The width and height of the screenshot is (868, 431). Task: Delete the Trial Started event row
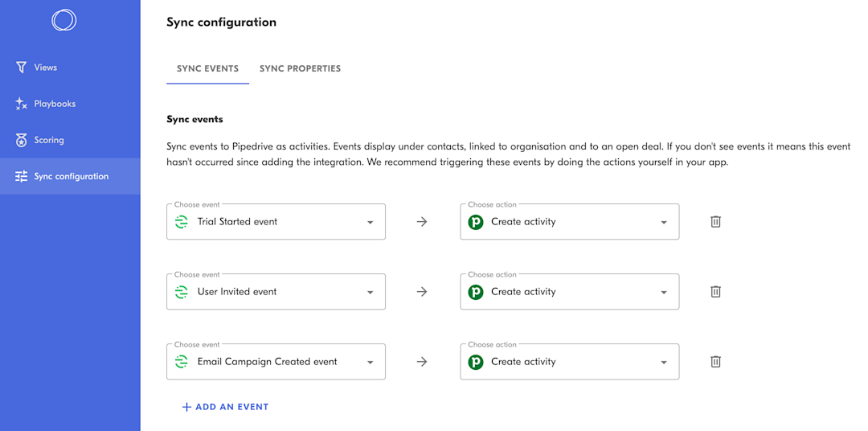click(715, 222)
